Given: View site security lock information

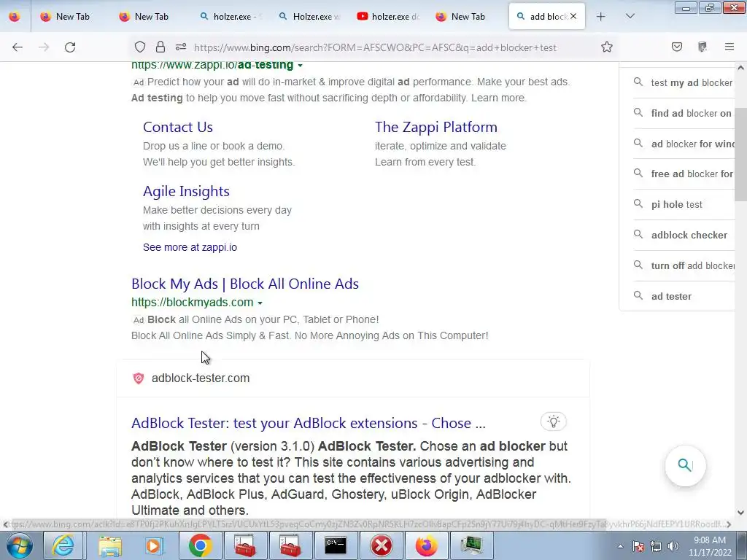Looking at the screenshot, I should click(160, 47).
